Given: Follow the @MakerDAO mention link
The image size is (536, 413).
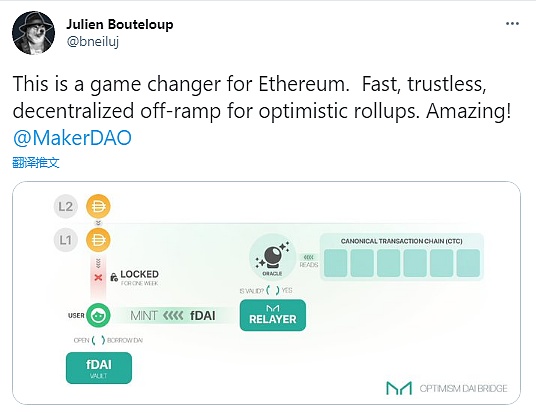Looking at the screenshot, I should pos(72,138).
